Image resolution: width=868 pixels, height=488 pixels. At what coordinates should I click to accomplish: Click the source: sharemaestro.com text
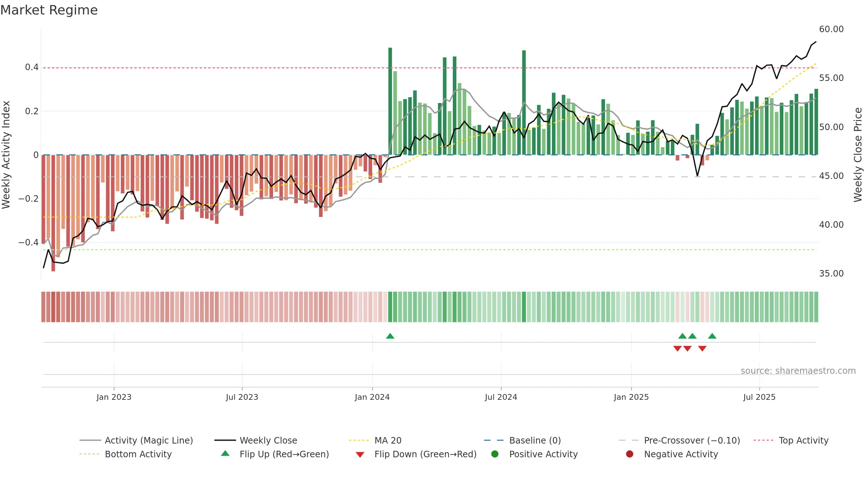coord(798,371)
